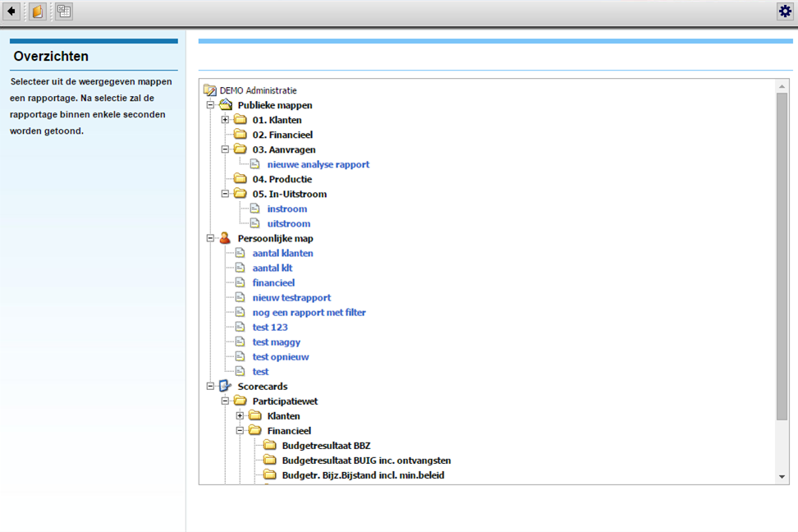Screen dimensions: 798x532
Task: Click the Scorecards icon in the tree
Action: (x=226, y=386)
